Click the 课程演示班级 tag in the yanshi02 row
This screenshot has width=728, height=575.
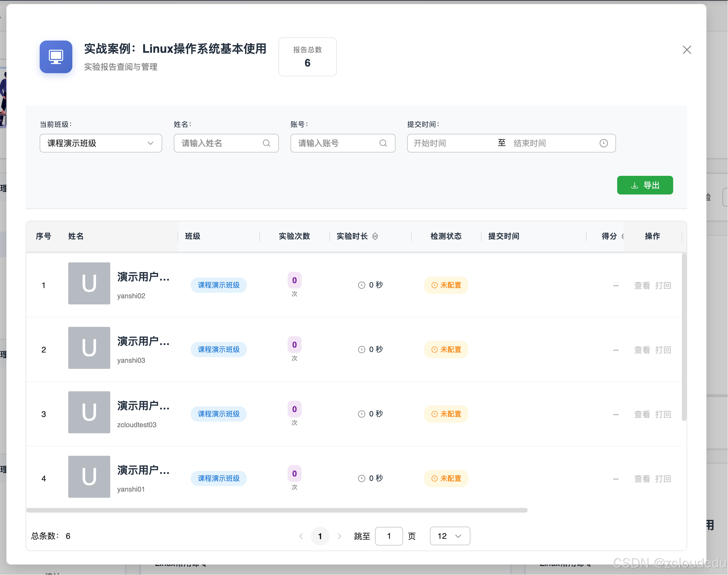tap(218, 285)
